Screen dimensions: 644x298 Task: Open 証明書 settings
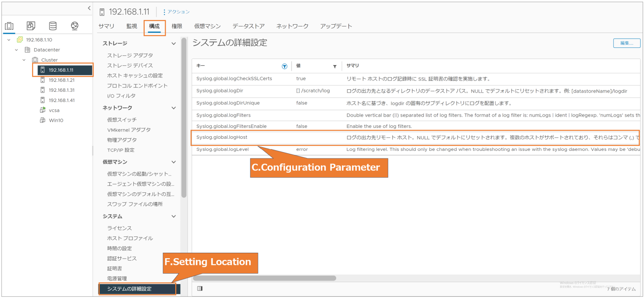(114, 268)
